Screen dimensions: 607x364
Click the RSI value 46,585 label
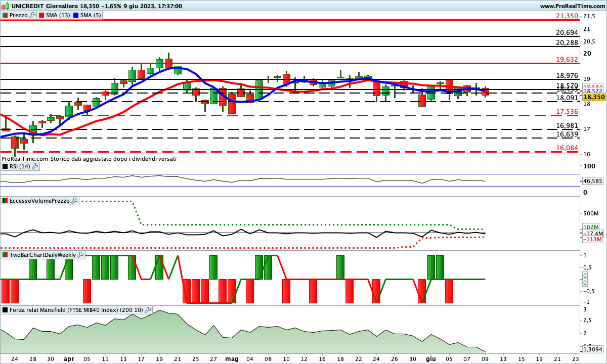[x=592, y=180]
